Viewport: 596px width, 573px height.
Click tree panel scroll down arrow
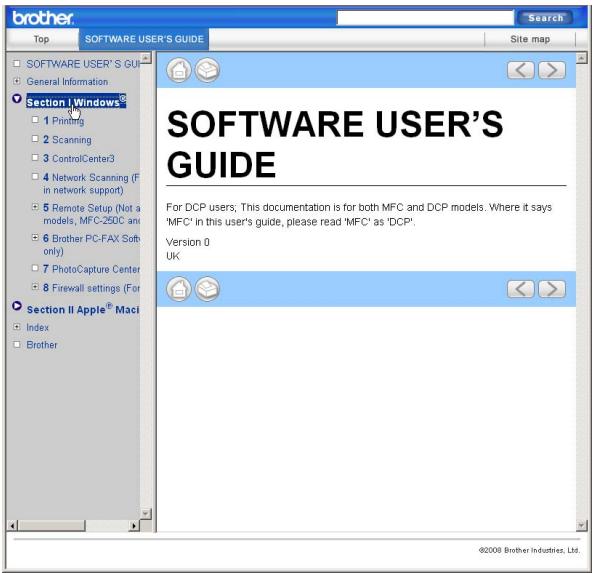(146, 513)
